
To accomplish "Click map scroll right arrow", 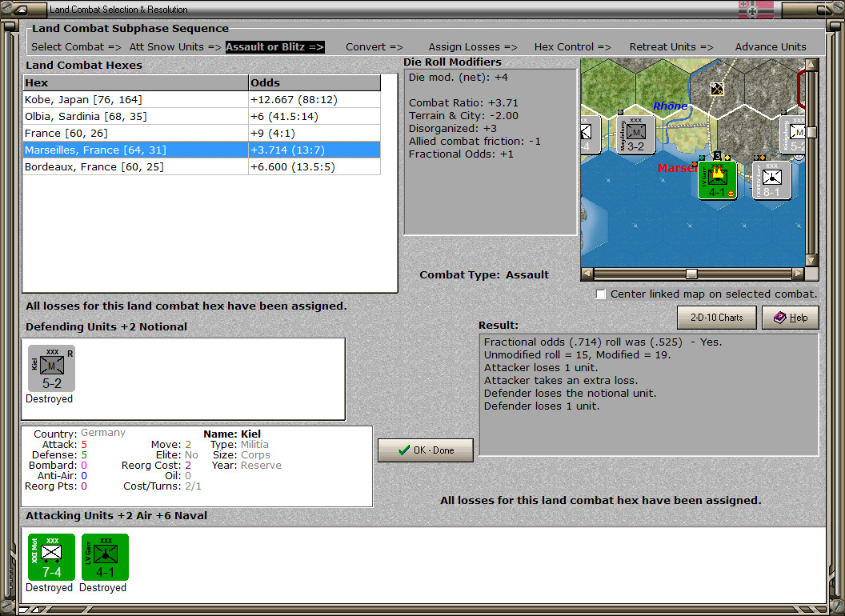I will tap(798, 274).
